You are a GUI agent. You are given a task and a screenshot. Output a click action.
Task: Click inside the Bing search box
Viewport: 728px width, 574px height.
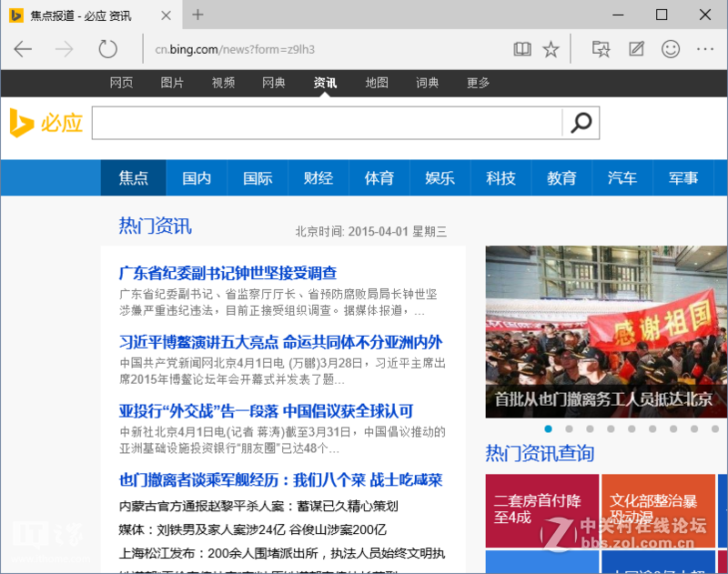(328, 123)
